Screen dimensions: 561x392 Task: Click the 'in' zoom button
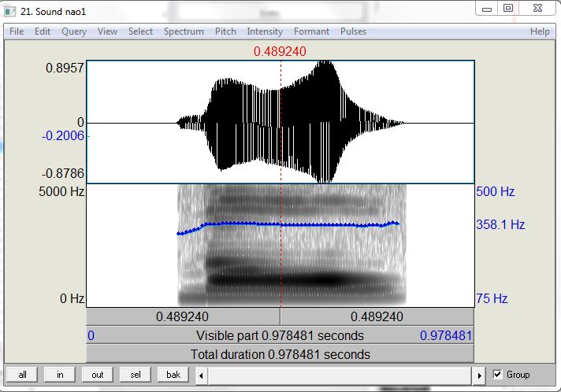(60, 375)
